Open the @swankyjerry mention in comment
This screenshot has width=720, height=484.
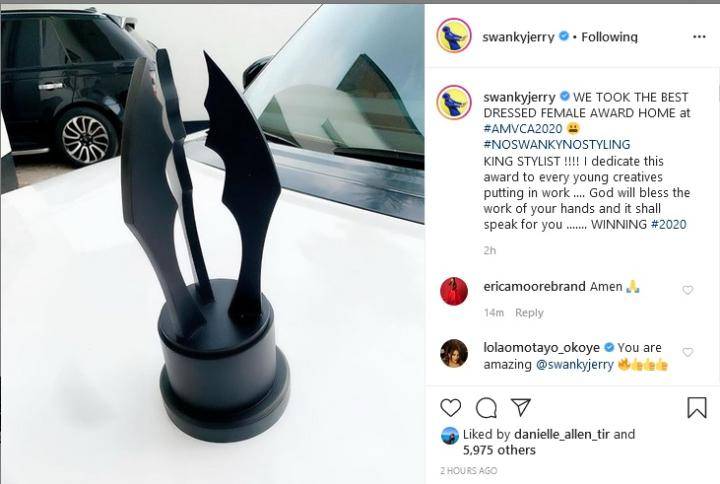tap(574, 365)
